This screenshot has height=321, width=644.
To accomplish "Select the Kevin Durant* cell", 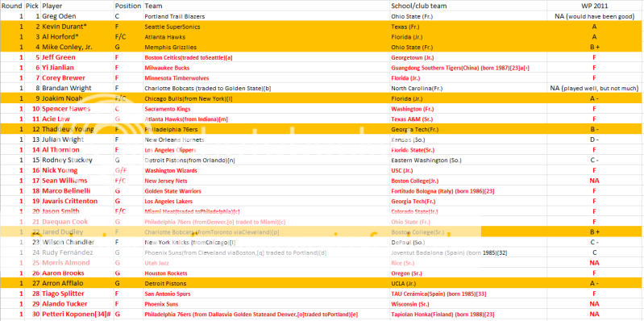I will [x=77, y=27].
